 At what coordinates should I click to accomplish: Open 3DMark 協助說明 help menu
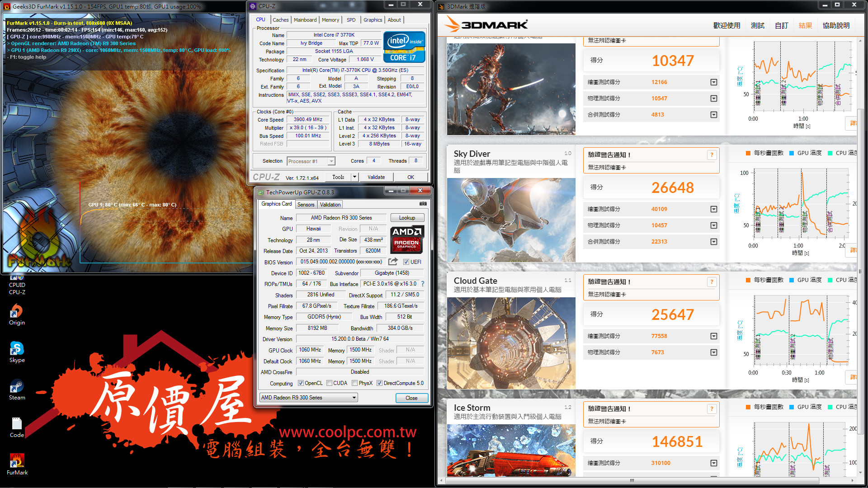836,26
